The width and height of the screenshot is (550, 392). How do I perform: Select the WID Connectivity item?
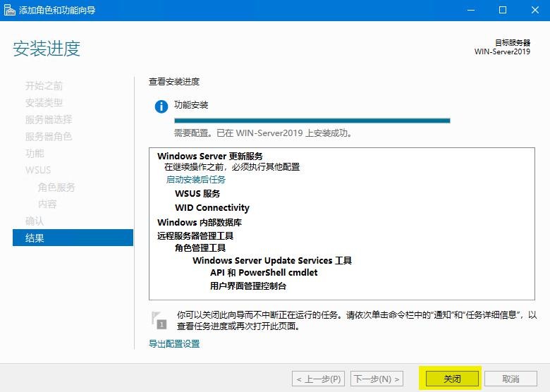point(212,208)
